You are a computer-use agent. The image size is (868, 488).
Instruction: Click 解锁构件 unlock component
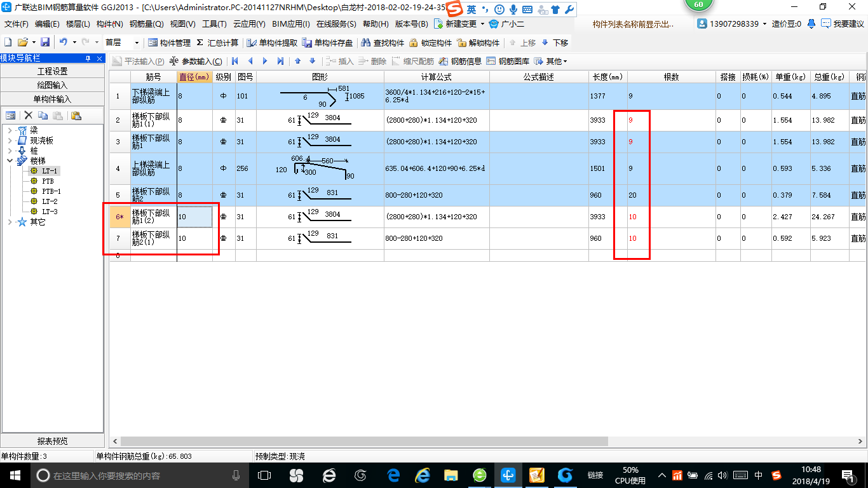tap(478, 43)
